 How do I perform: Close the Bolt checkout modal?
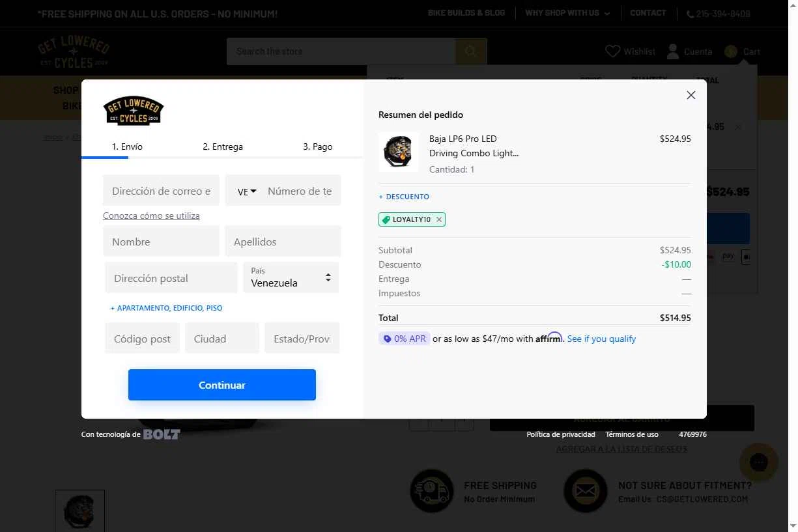point(691,95)
